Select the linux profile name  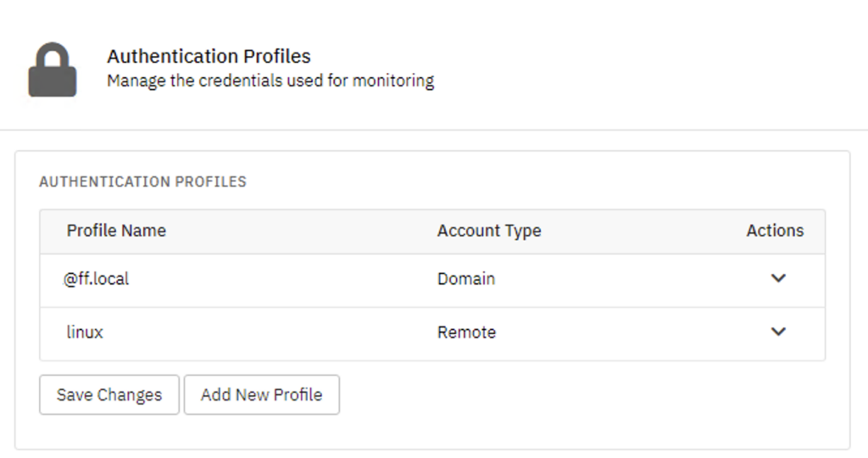click(x=85, y=332)
